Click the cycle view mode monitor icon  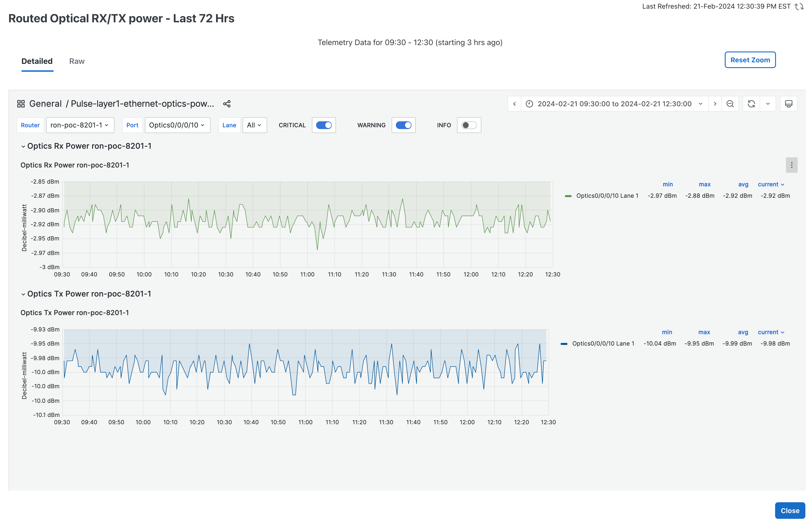789,104
